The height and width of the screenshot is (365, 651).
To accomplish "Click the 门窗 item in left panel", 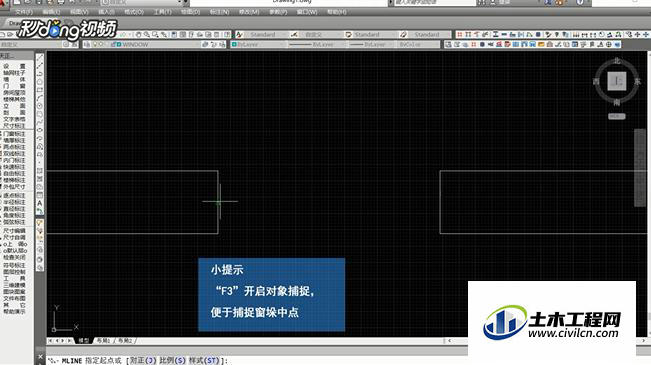I will tap(15, 86).
